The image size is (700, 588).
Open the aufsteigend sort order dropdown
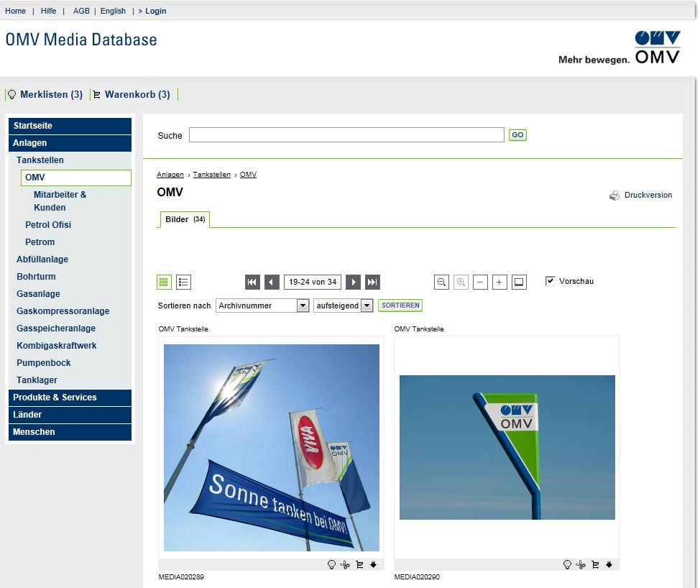tap(367, 306)
